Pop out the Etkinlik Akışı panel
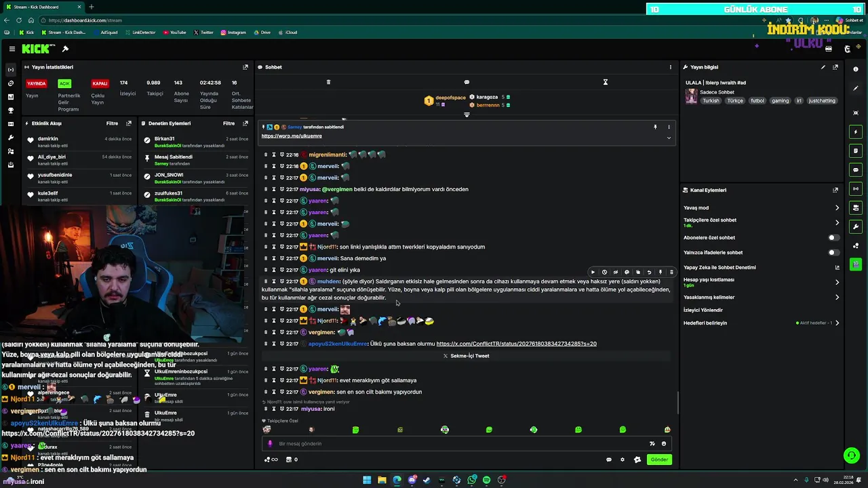 coord(129,123)
